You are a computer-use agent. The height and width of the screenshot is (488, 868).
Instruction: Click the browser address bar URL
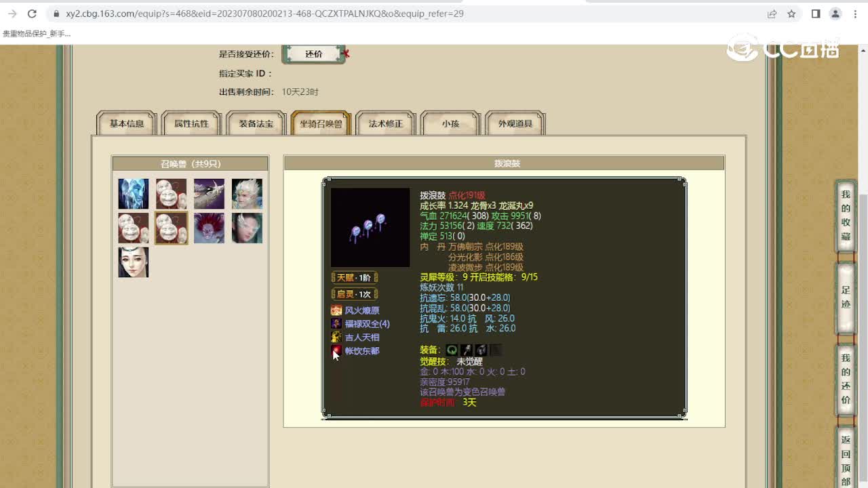264,14
